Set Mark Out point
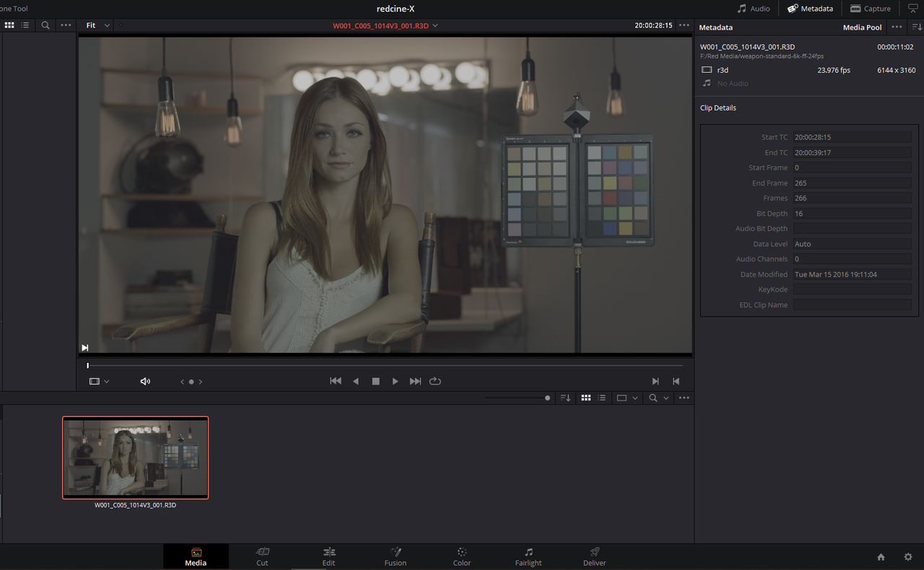The height and width of the screenshot is (570, 924). point(676,381)
